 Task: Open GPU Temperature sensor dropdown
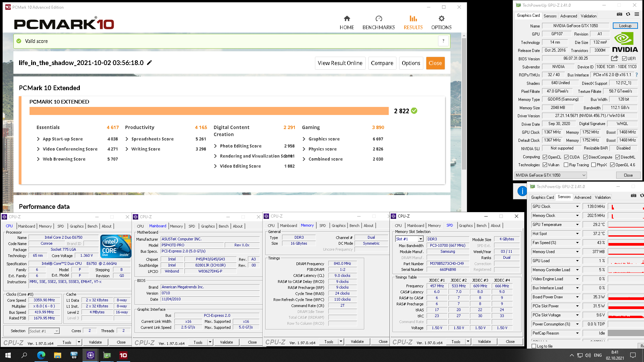(x=577, y=225)
